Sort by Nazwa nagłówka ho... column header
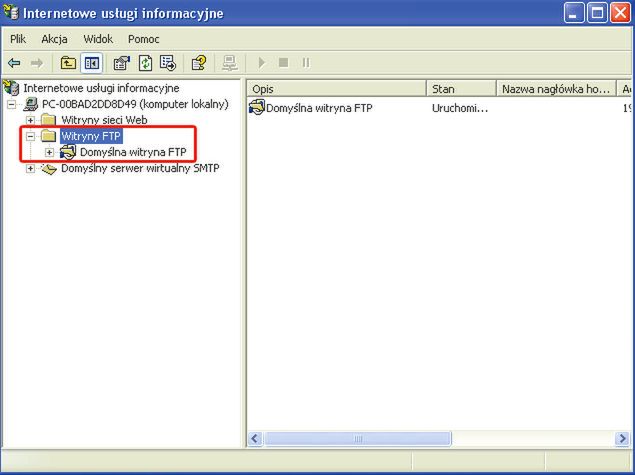 coord(556,89)
